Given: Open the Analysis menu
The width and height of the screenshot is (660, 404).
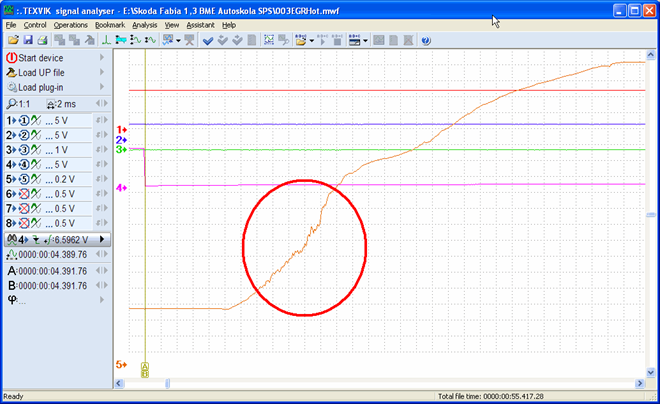Looking at the screenshot, I should click(145, 25).
